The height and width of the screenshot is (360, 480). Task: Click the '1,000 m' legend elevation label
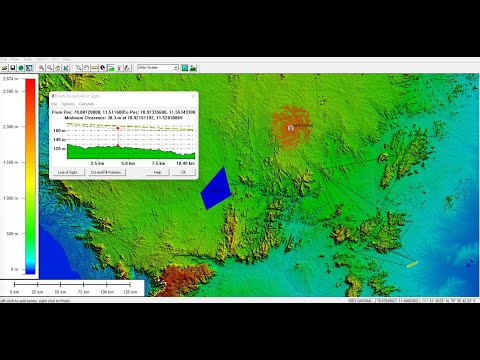pyautogui.click(x=10, y=198)
